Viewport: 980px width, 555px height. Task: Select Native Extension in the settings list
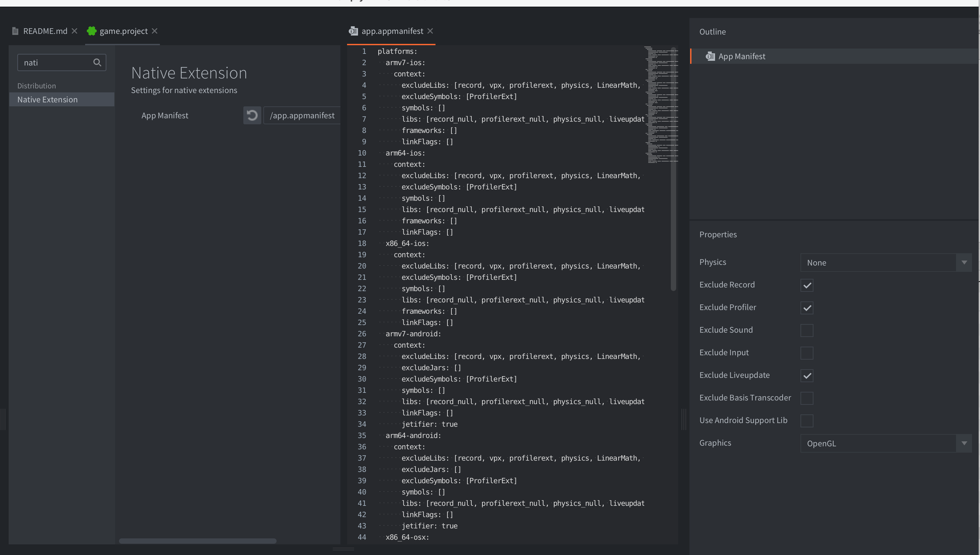pos(47,99)
